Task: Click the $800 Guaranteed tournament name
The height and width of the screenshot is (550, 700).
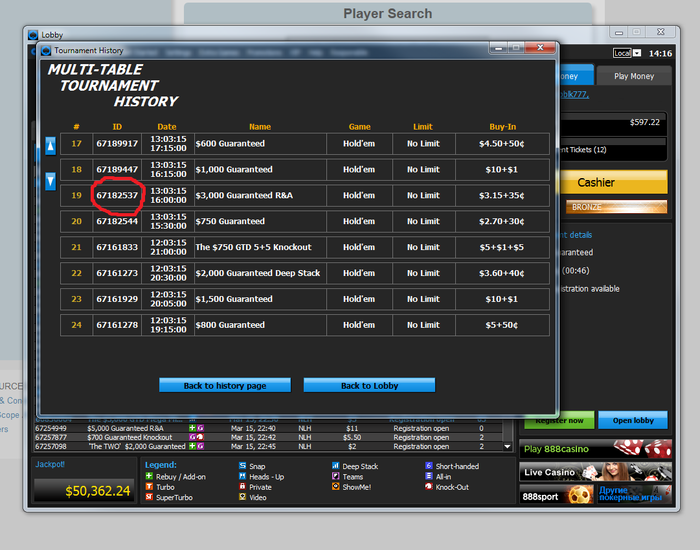Action: tap(230, 325)
